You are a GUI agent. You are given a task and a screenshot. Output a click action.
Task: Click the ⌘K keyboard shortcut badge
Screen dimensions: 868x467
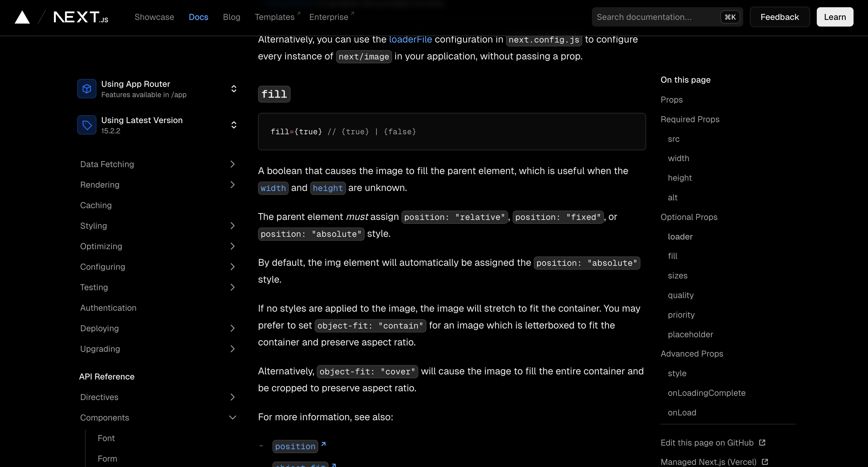(x=730, y=17)
